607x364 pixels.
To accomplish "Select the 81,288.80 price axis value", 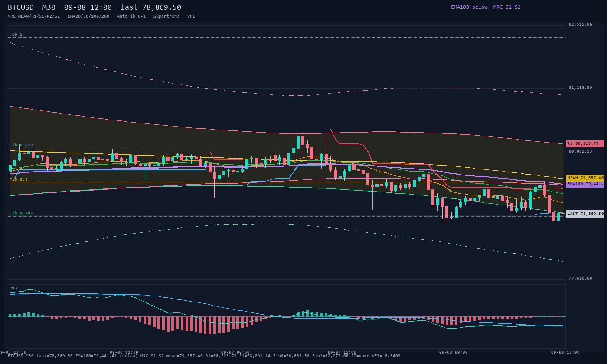I will click(580, 88).
